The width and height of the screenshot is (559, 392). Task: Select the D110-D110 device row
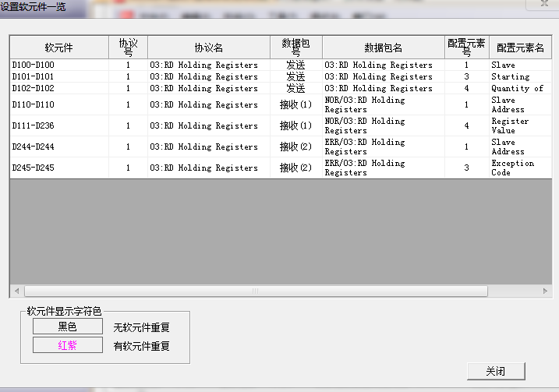click(x=33, y=105)
